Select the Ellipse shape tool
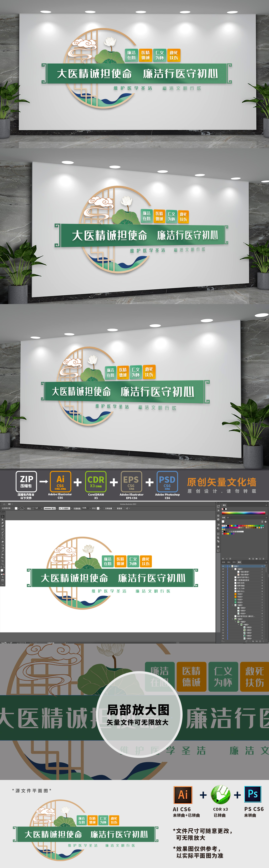The image size is (269, 868). pyautogui.click(x=3, y=529)
